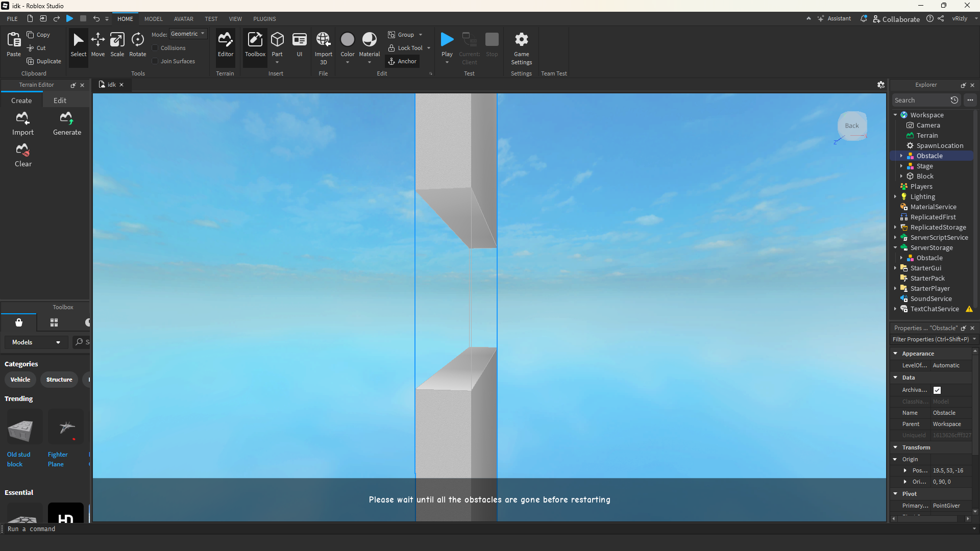Enable the Join Surfaces checkbox
Screen dimensions: 980x551
click(x=155, y=61)
